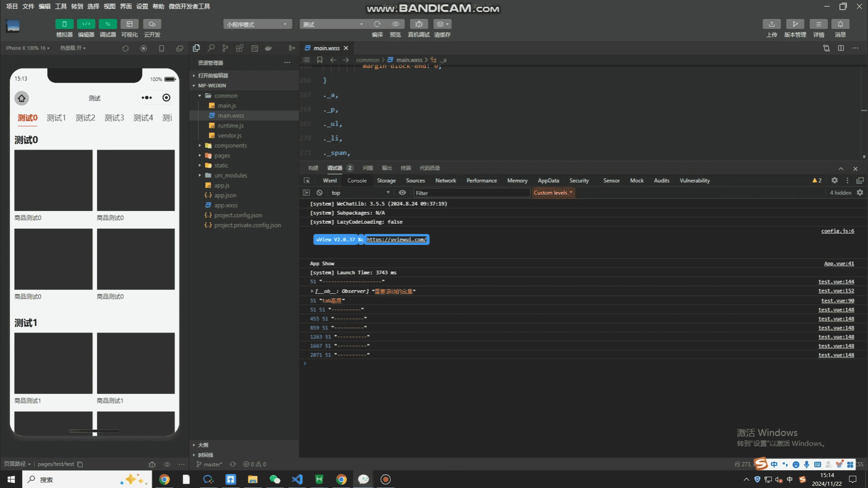Viewport: 868px width, 488px height.
Task: Click the real device debug icon
Action: pyautogui.click(x=419, y=24)
